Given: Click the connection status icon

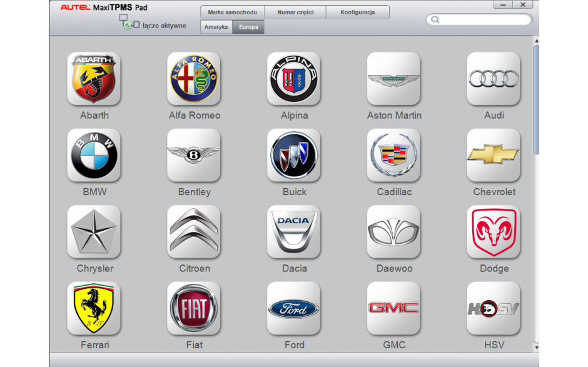Looking at the screenshot, I should coord(129,22).
